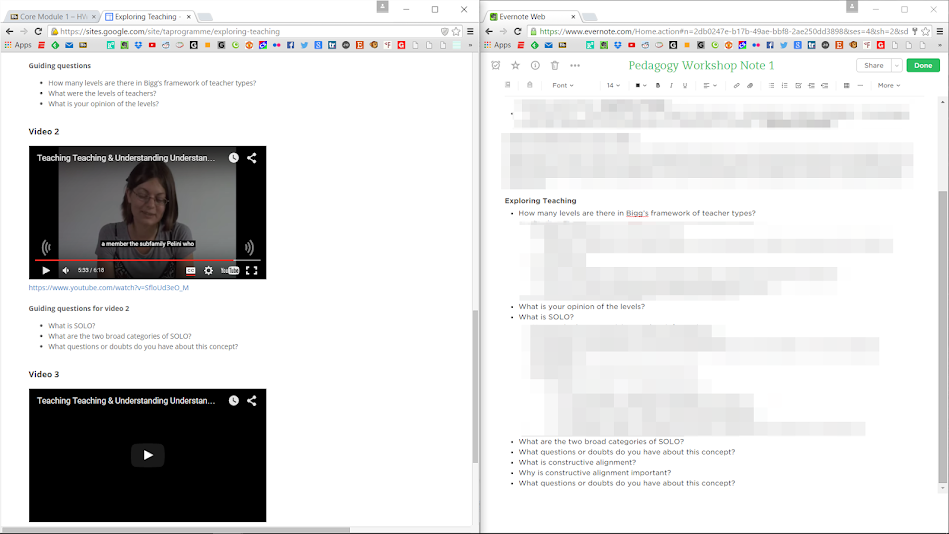
Task: Mute Video 2 with the volume icon
Action: coord(65,271)
